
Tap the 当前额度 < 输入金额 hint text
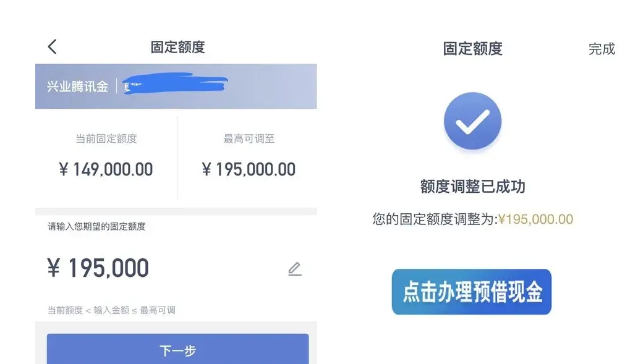(x=111, y=310)
